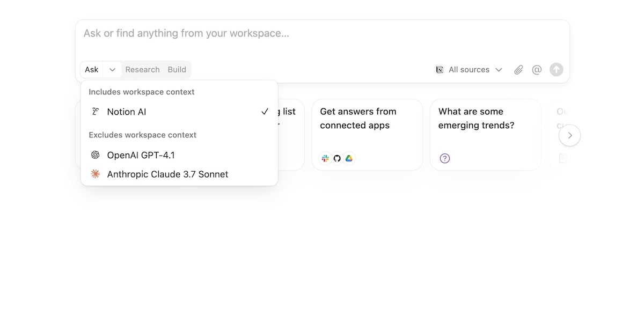Click the Anthropic Claude starburst icon
This screenshot has height=322, width=644.
(x=96, y=174)
